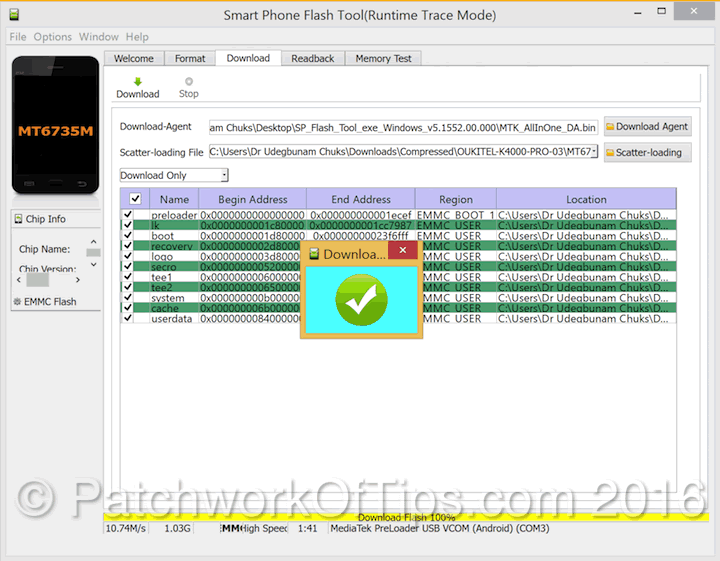Click the Download popup title icon
The image size is (720, 561).
[x=314, y=254]
